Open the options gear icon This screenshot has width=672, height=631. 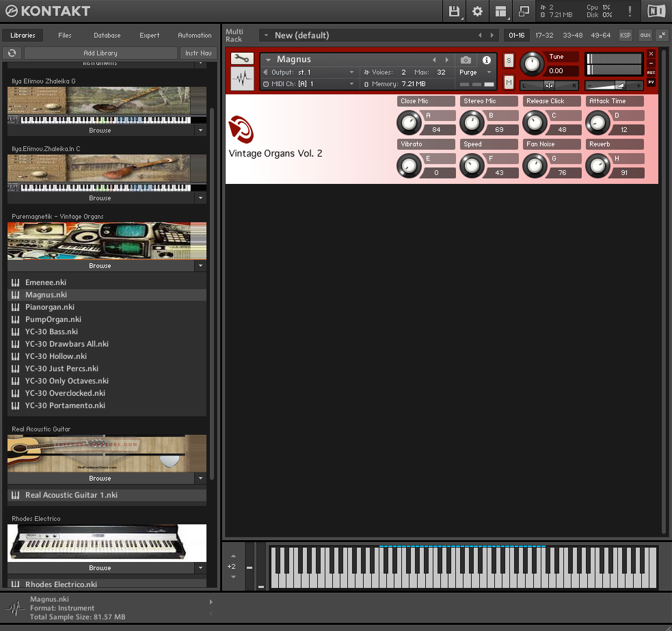(x=477, y=11)
